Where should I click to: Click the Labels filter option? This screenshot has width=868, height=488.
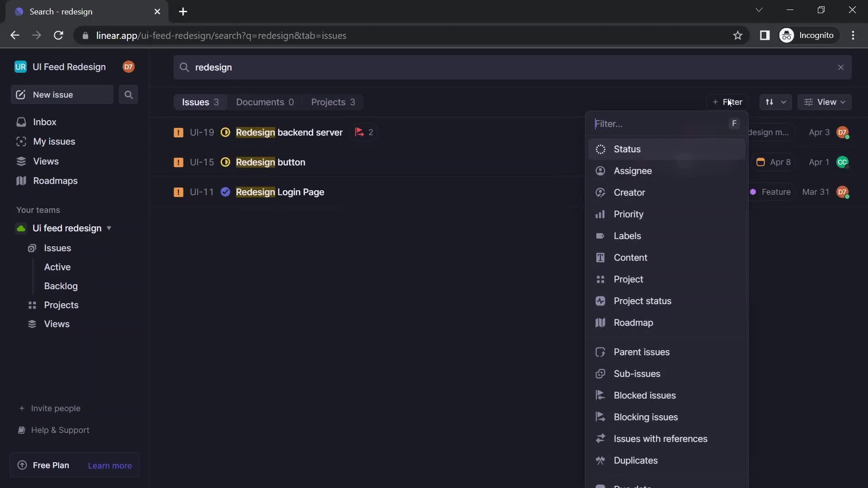628,235
